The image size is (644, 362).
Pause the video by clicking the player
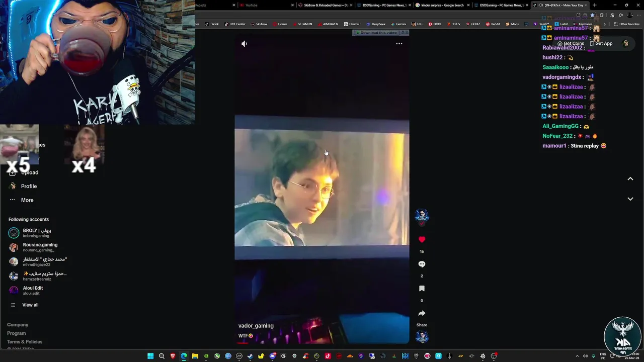[x=322, y=187]
